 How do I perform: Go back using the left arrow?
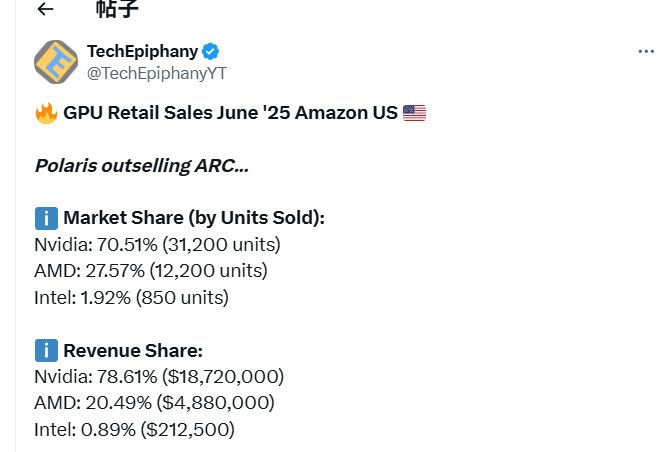45,10
